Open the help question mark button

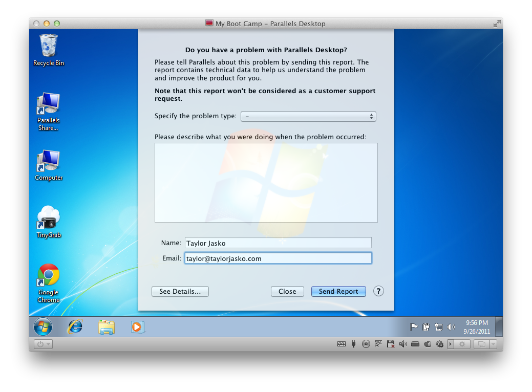[x=378, y=291]
